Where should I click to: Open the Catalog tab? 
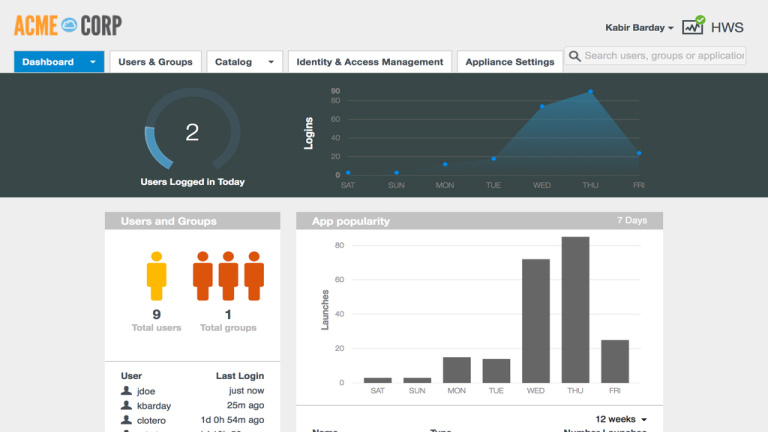244,62
